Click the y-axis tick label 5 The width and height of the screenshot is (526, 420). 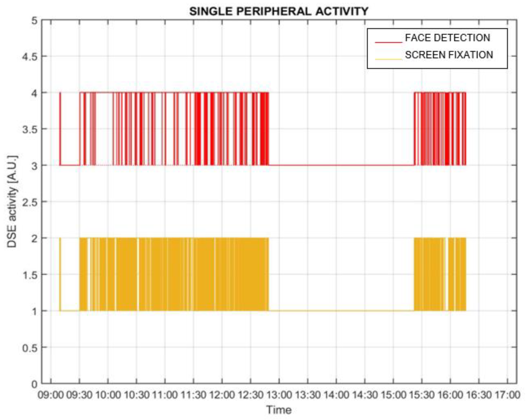pyautogui.click(x=35, y=21)
